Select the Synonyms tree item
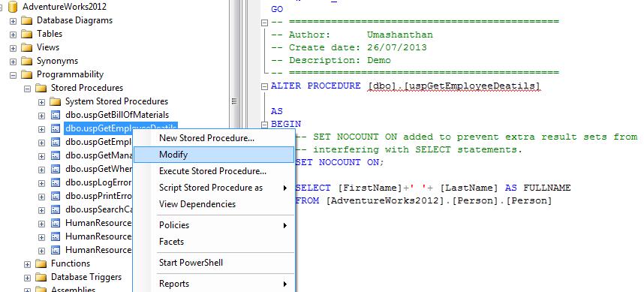644x292 pixels. click(57, 61)
